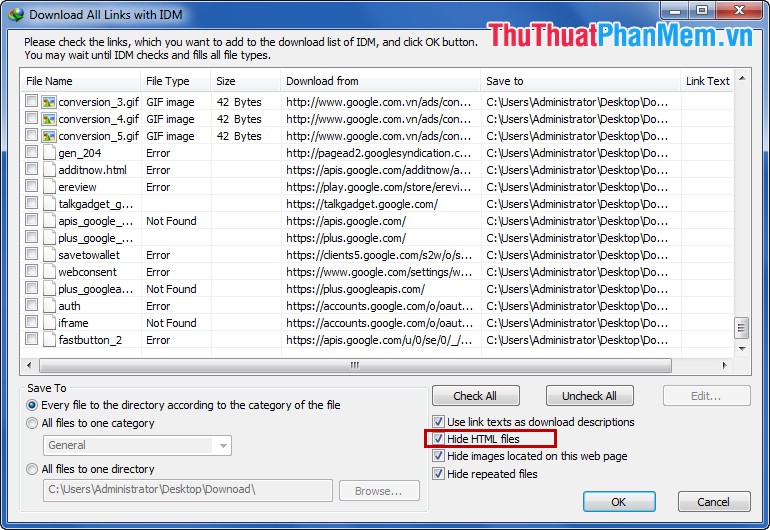Click Cancel button
The height and width of the screenshot is (530, 770).
tap(714, 502)
